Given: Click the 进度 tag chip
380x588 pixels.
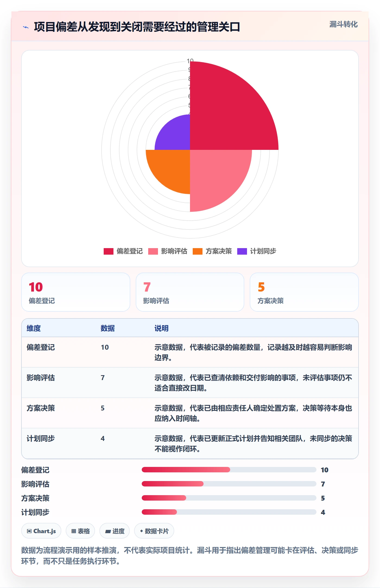Looking at the screenshot, I should (115, 531).
